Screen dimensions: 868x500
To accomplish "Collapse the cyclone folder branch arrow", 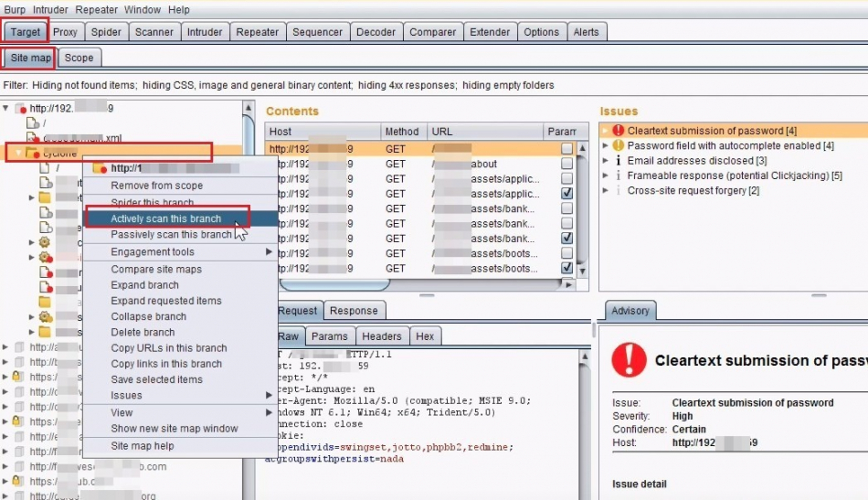I will 18,153.
